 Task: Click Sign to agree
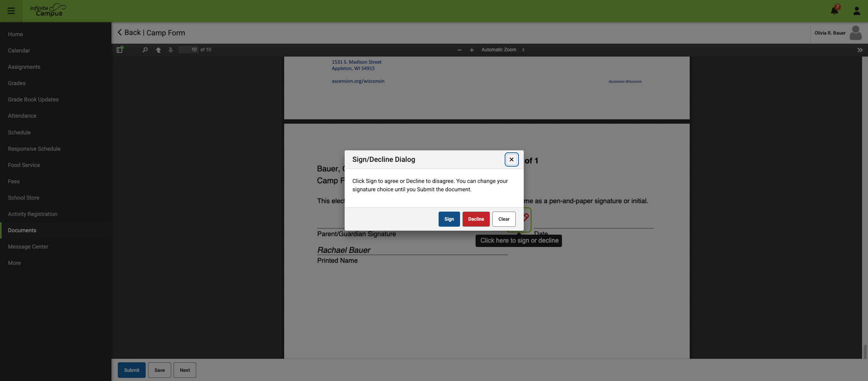449,219
